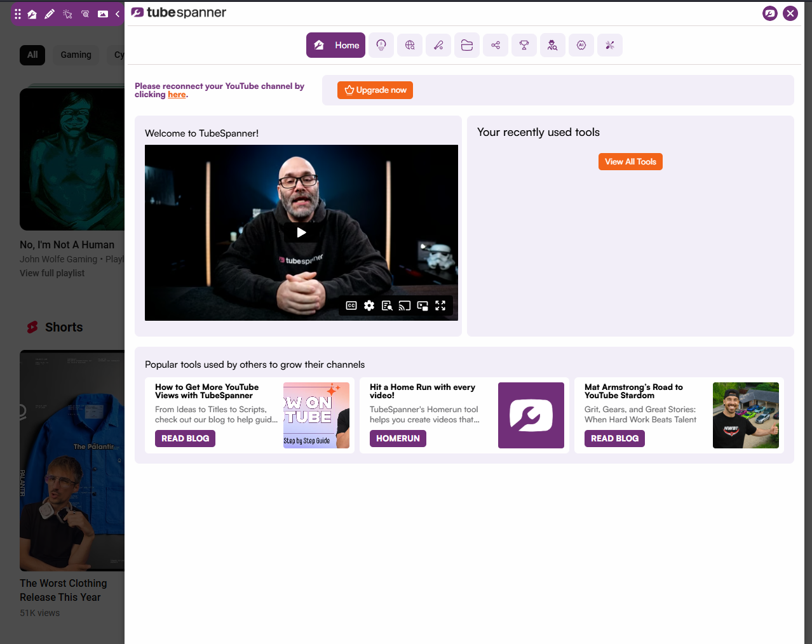
Task: Click the blue jacket Shorts thumbnail on YouTube
Action: 72,460
